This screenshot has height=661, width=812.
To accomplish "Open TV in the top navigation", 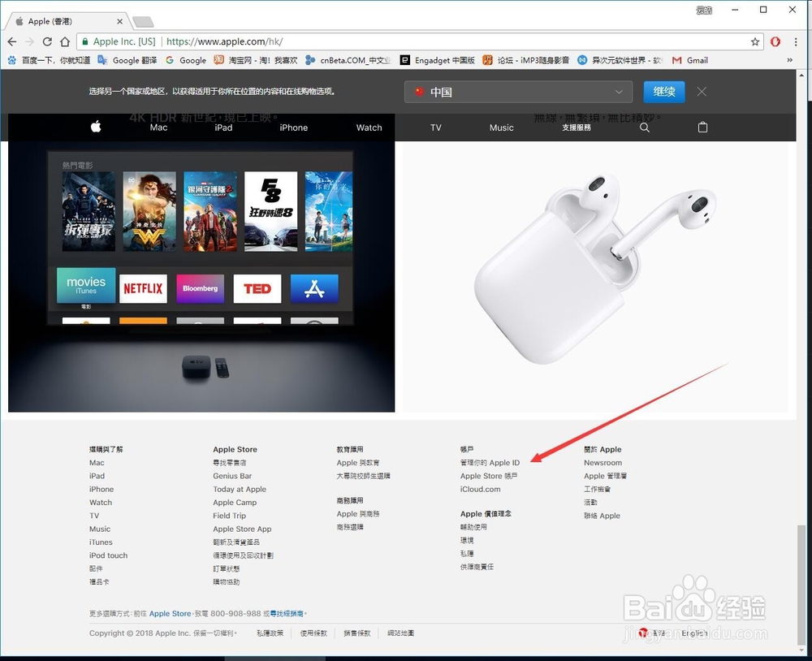I will [436, 127].
